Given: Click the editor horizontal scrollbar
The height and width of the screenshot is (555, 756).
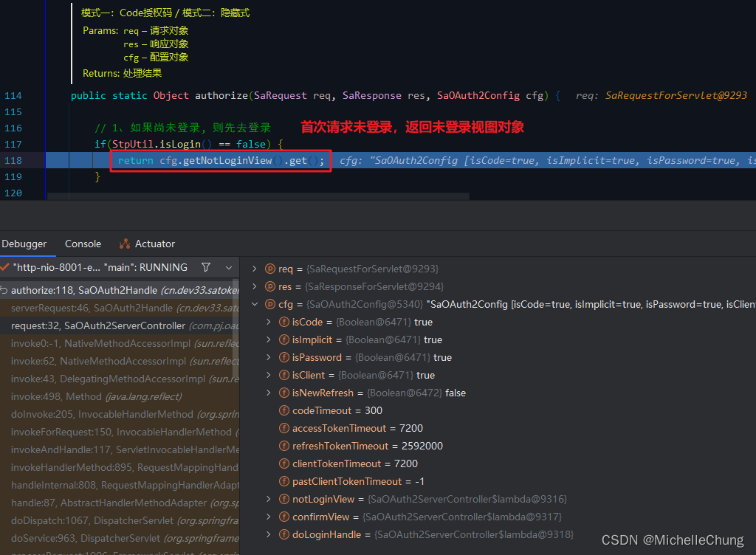Looking at the screenshot, I should (x=258, y=196).
